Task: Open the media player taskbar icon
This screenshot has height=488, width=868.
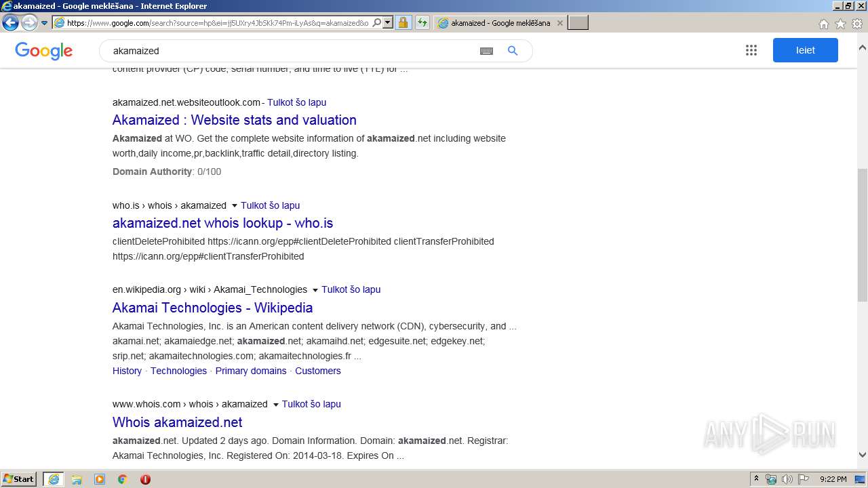Action: (100, 479)
